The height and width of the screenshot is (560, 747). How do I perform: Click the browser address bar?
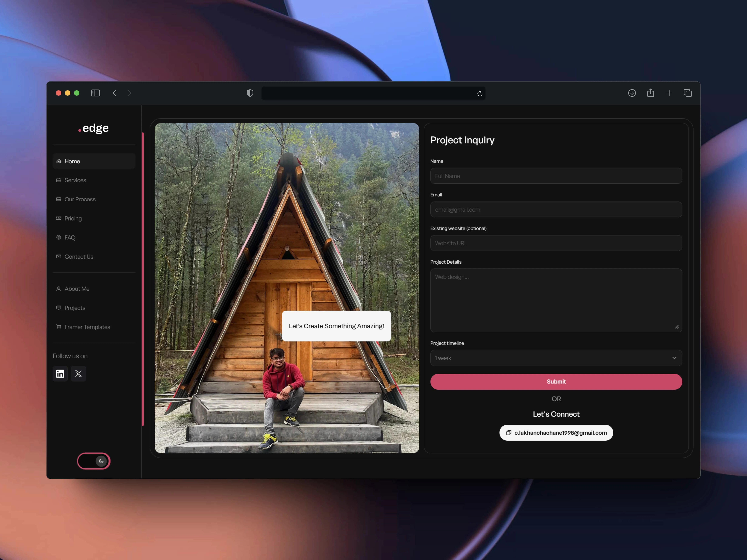pyautogui.click(x=373, y=93)
